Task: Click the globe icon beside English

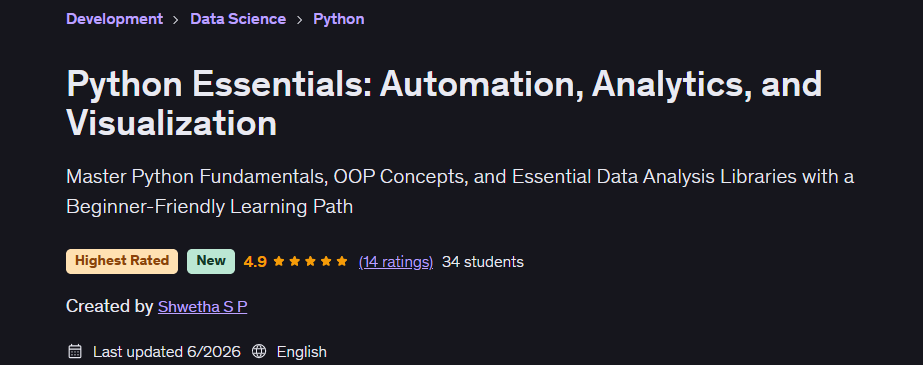Action: pos(258,351)
